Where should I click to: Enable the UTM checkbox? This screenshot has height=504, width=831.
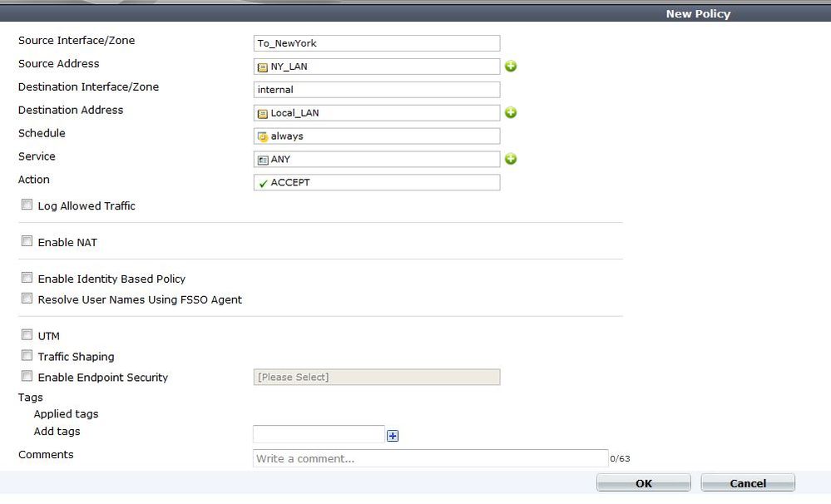(x=27, y=335)
